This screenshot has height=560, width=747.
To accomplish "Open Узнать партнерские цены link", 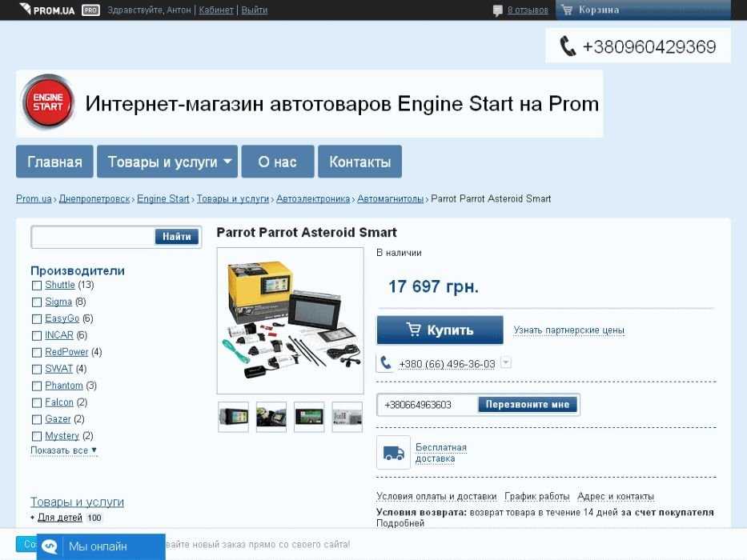I will [x=568, y=330].
